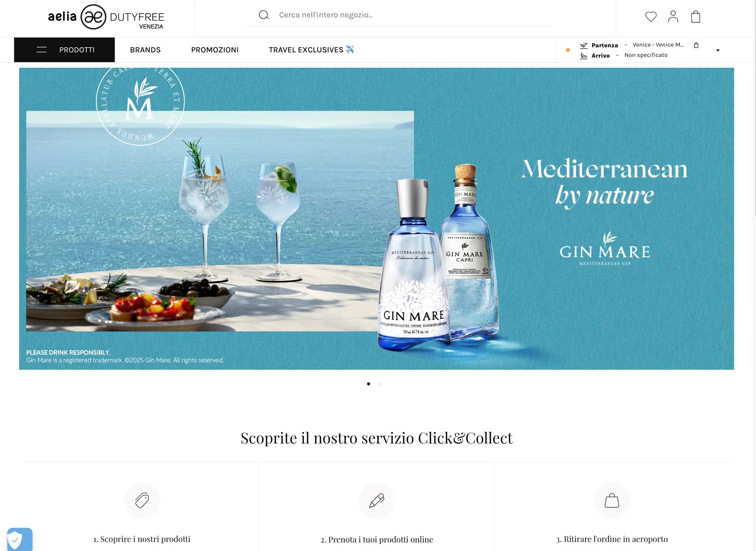Click the price tag icon for step 1

click(142, 500)
